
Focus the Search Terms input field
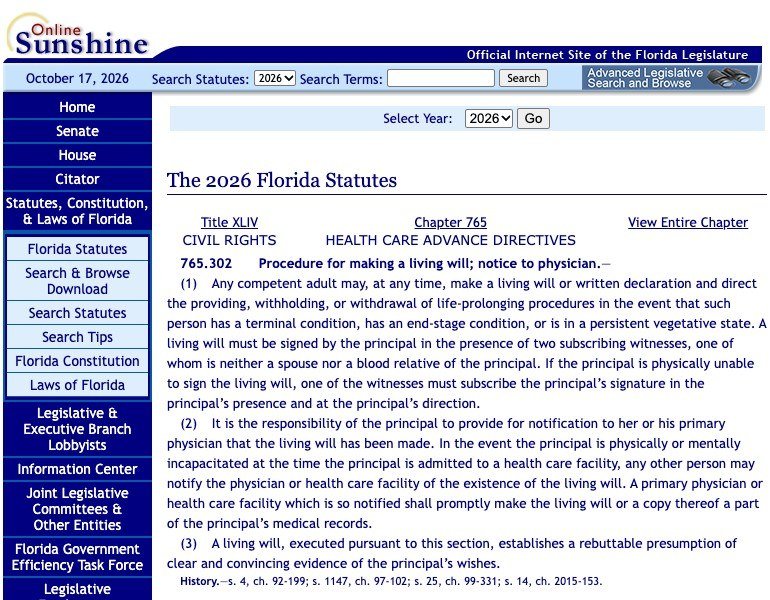click(440, 78)
